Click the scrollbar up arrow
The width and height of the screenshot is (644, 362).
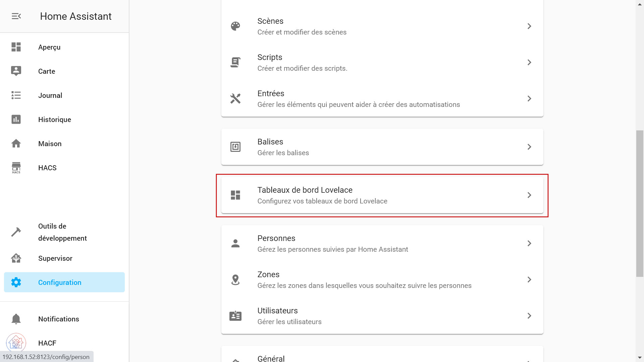point(640,4)
